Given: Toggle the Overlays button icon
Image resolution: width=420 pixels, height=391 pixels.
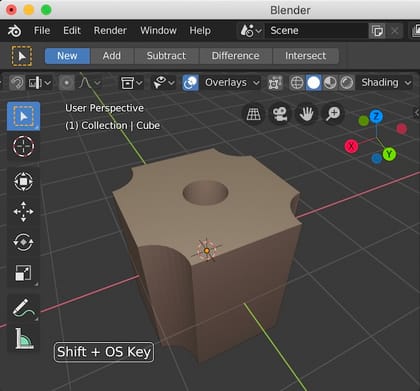Looking at the screenshot, I should point(191,83).
